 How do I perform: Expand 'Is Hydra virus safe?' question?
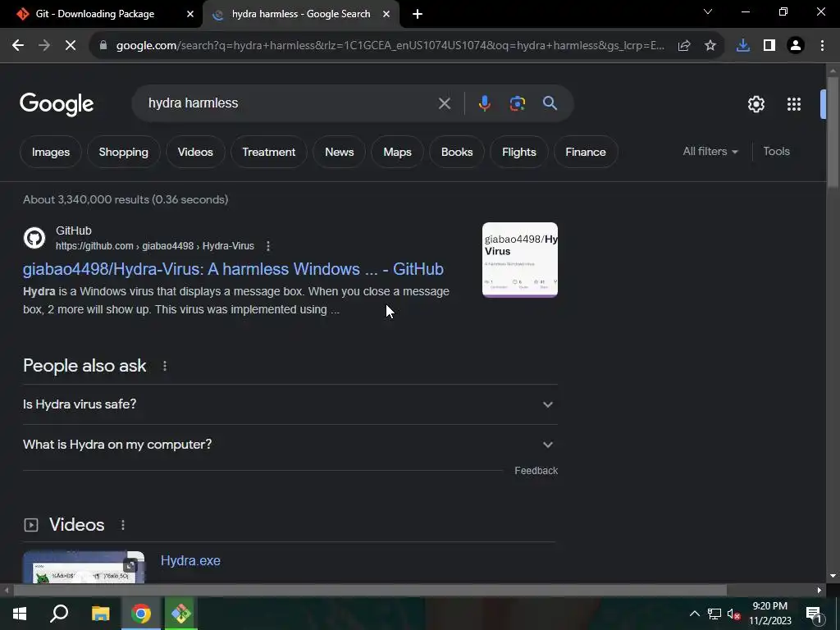(290, 404)
